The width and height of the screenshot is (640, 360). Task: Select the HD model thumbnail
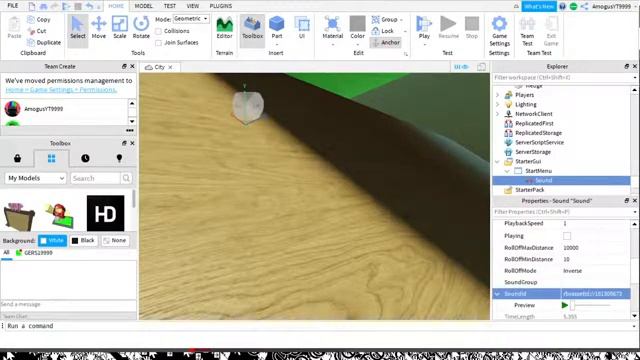[105, 213]
